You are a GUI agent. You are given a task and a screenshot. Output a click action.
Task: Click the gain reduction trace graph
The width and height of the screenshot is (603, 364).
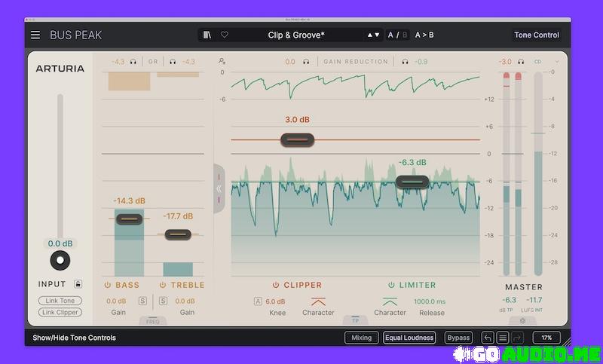[355, 86]
